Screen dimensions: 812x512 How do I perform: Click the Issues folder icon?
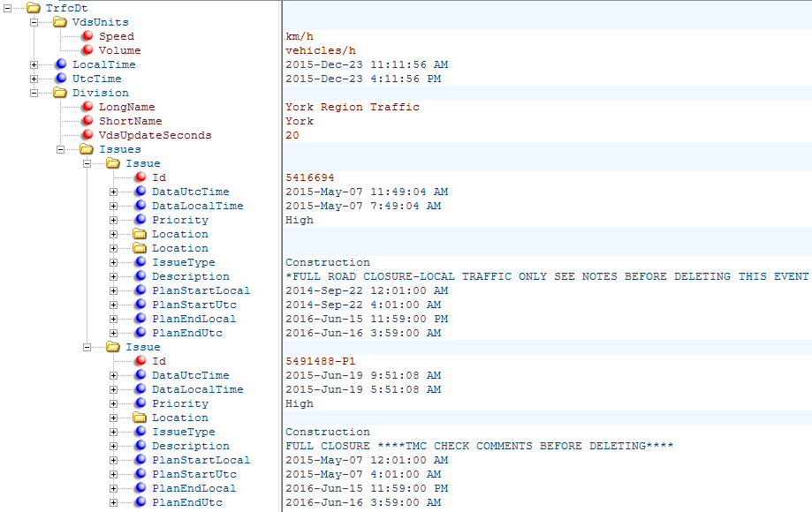[x=87, y=149]
